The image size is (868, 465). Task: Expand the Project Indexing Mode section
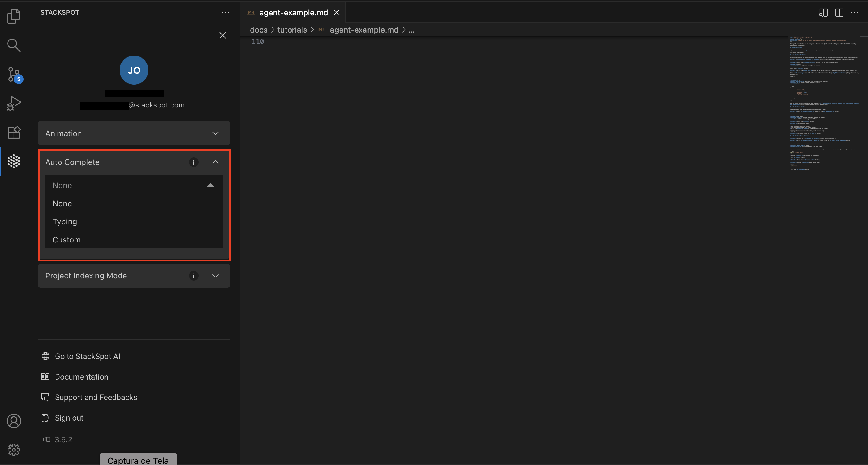click(x=215, y=275)
